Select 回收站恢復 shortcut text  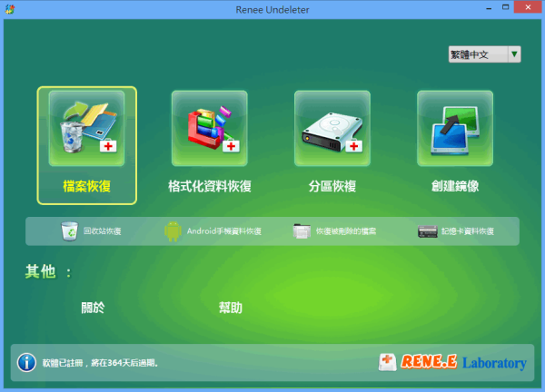tap(103, 231)
